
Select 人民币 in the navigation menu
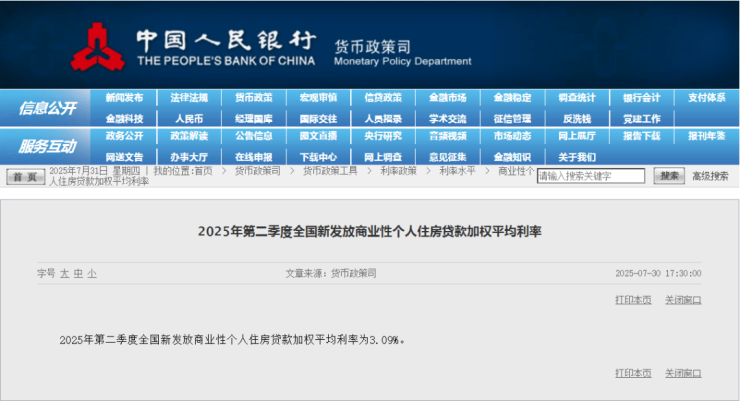pyautogui.click(x=189, y=118)
